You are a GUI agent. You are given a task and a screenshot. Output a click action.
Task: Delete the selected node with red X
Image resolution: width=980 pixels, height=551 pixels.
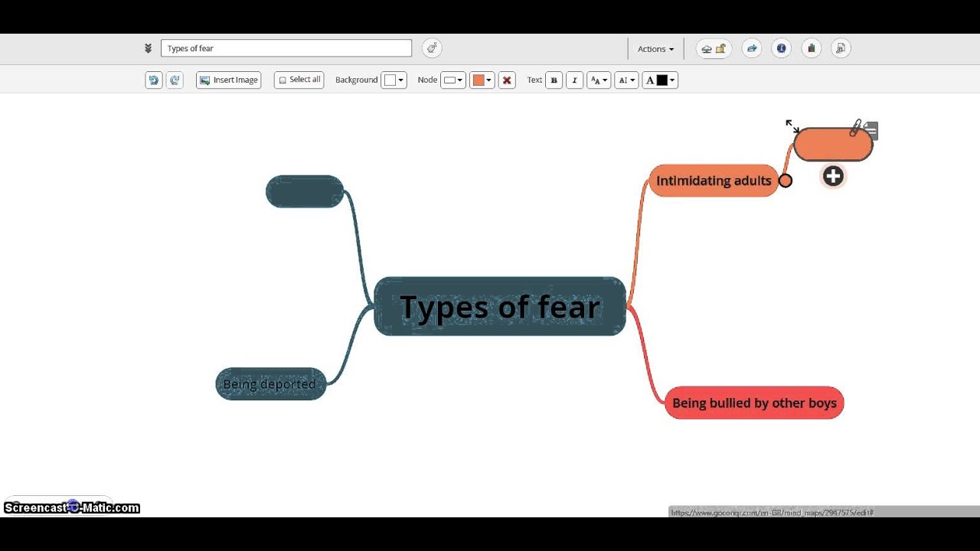tap(507, 80)
